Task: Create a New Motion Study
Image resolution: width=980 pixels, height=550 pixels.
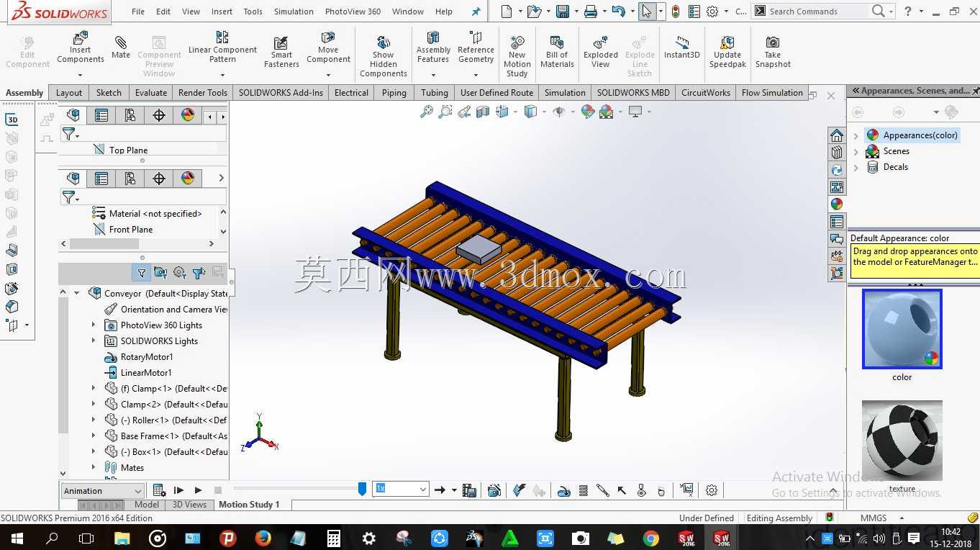Action: [x=517, y=56]
